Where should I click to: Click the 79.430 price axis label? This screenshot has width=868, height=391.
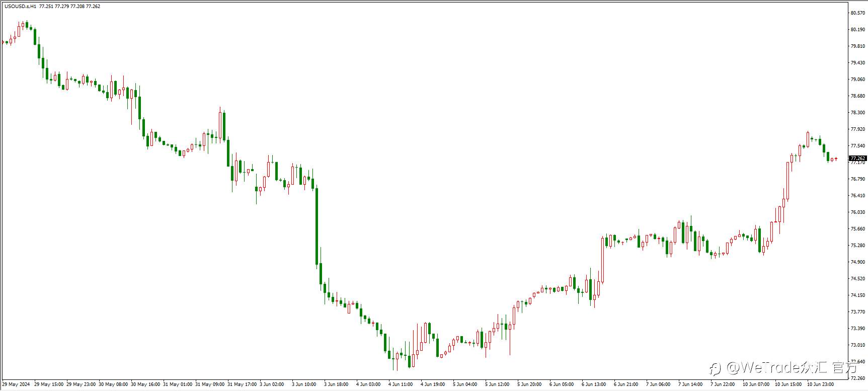[x=857, y=63]
